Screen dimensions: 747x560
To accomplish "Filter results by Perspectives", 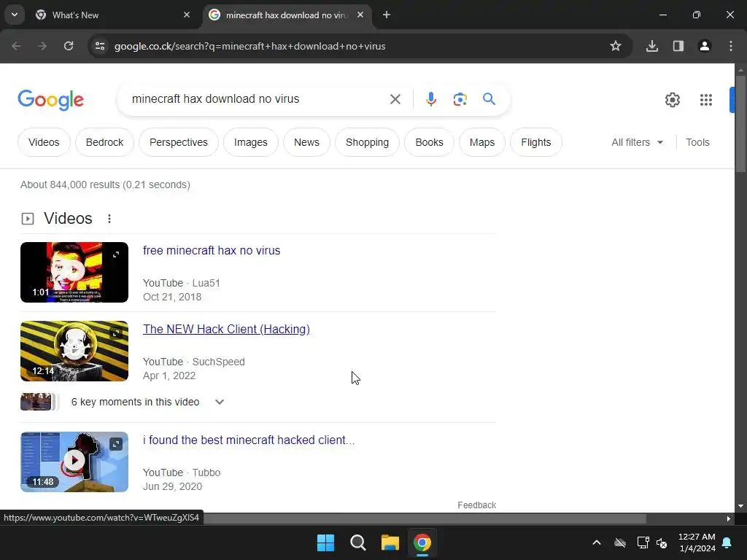I will (179, 142).
